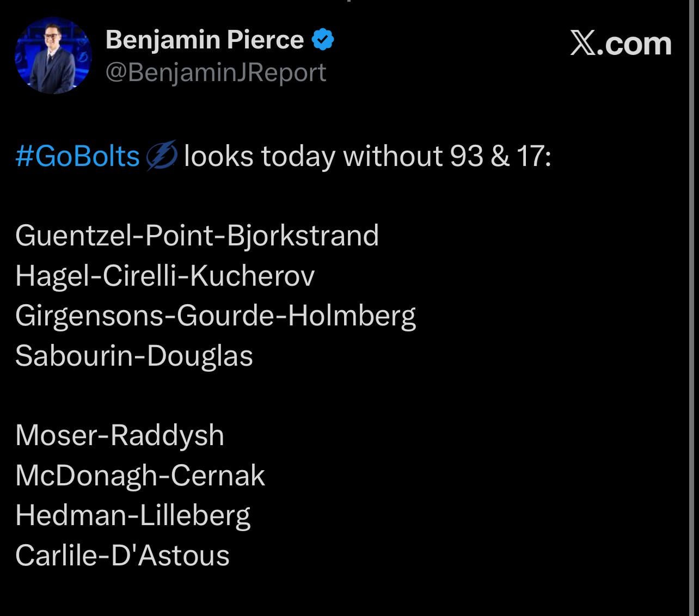699x616 pixels.
Task: Click the Hagel-Cirelli-Kucherov line
Action: coord(165,276)
